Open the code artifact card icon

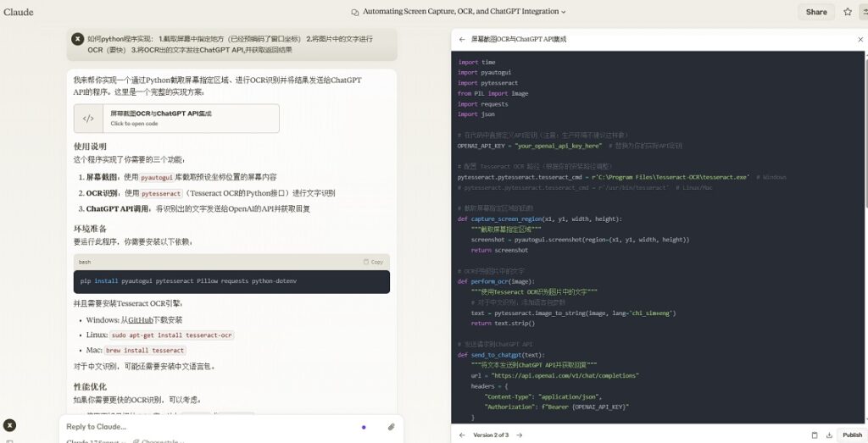pos(88,119)
